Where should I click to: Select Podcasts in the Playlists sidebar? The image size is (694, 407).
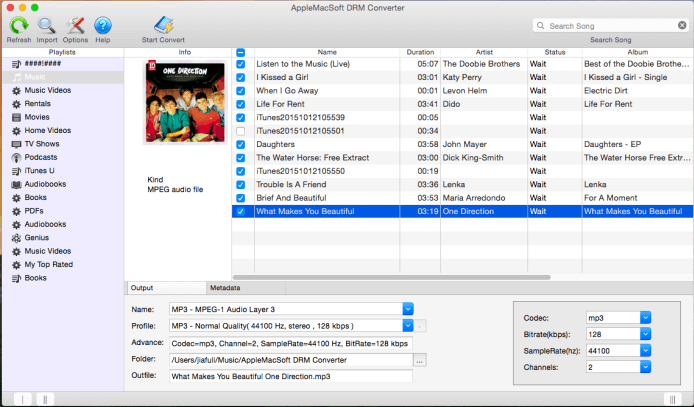tap(41, 157)
